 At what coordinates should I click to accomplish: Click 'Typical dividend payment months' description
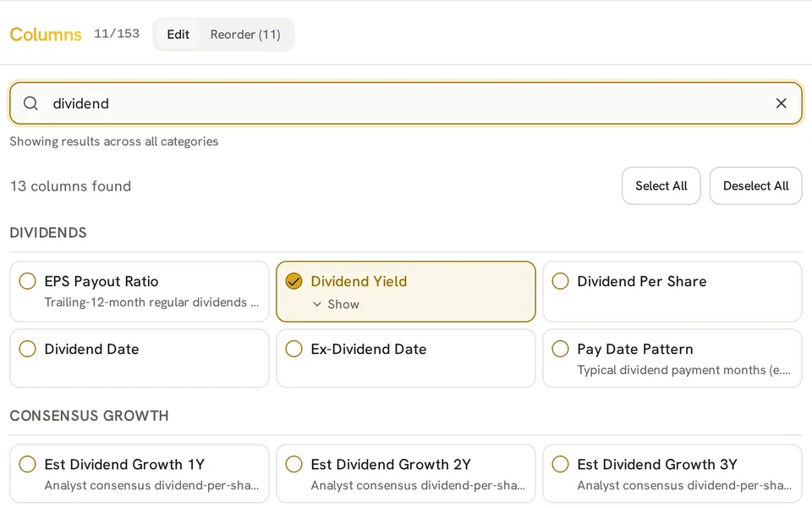coord(683,370)
